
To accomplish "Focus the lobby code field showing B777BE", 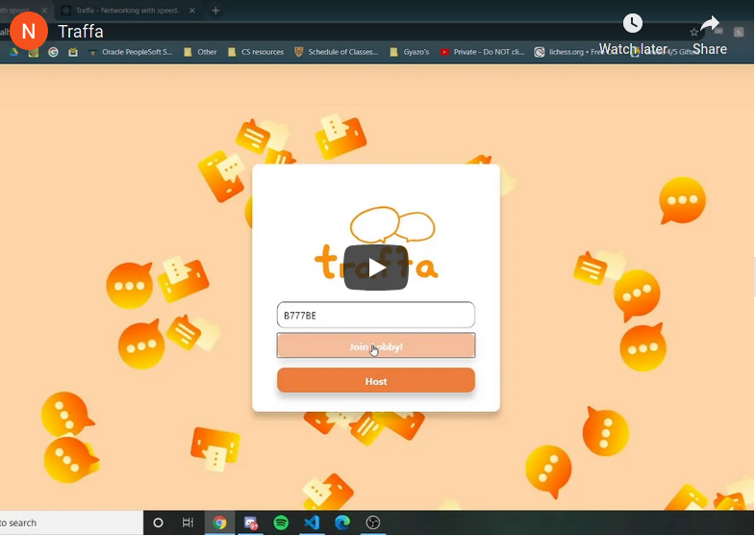I will coord(376,315).
